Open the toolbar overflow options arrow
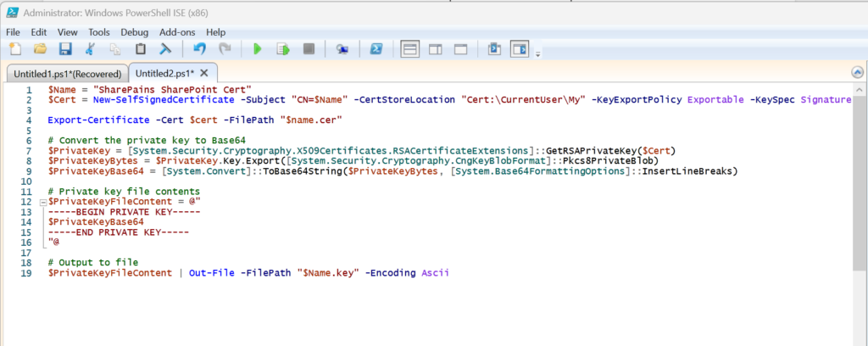Viewport: 868px width, 346px height. click(537, 54)
